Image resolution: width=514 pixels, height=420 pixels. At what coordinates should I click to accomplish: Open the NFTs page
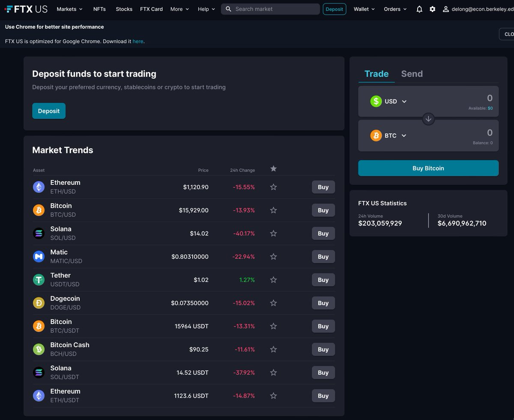(99, 9)
